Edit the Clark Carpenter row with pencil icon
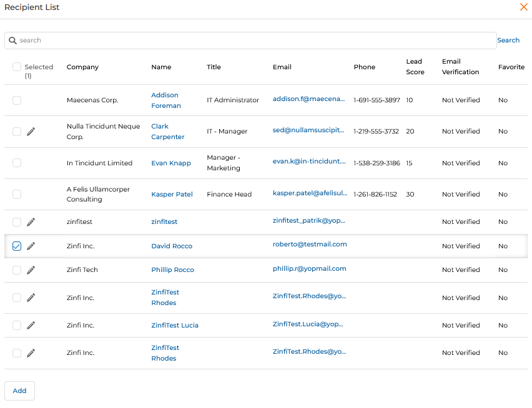Image resolution: width=532 pixels, height=408 pixels. coord(31,132)
